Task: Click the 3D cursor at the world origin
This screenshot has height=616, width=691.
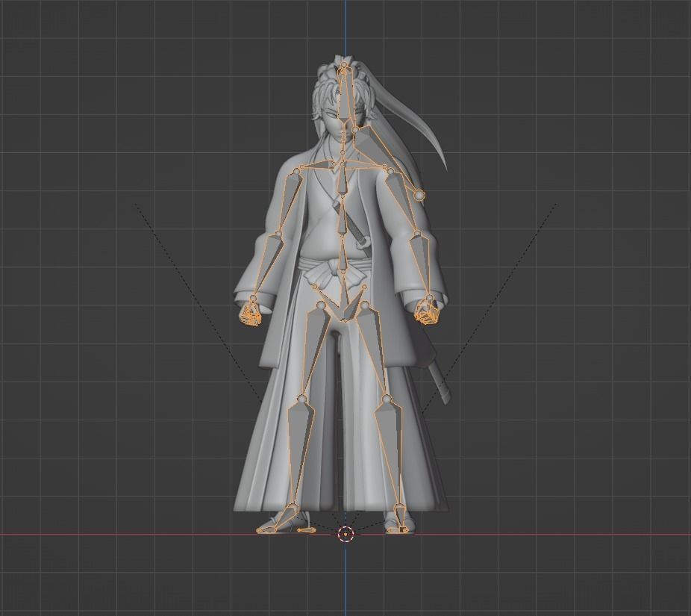Action: point(345,534)
